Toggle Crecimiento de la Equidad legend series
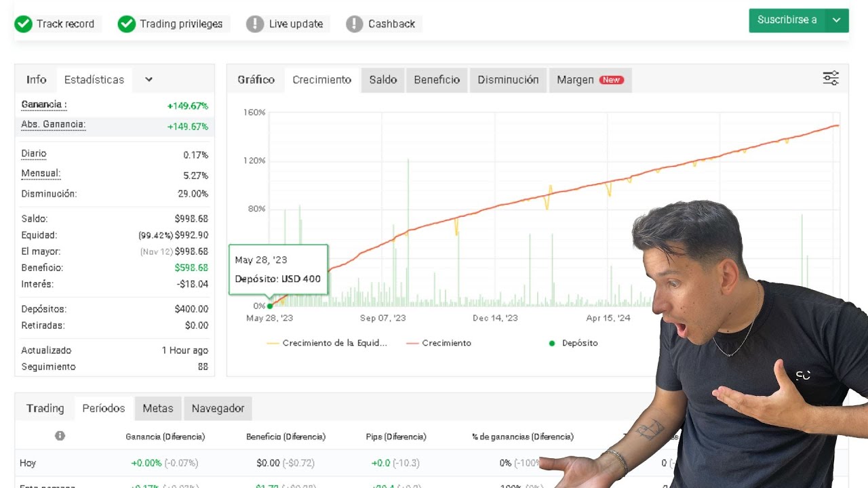The height and width of the screenshot is (488, 868). pos(327,343)
